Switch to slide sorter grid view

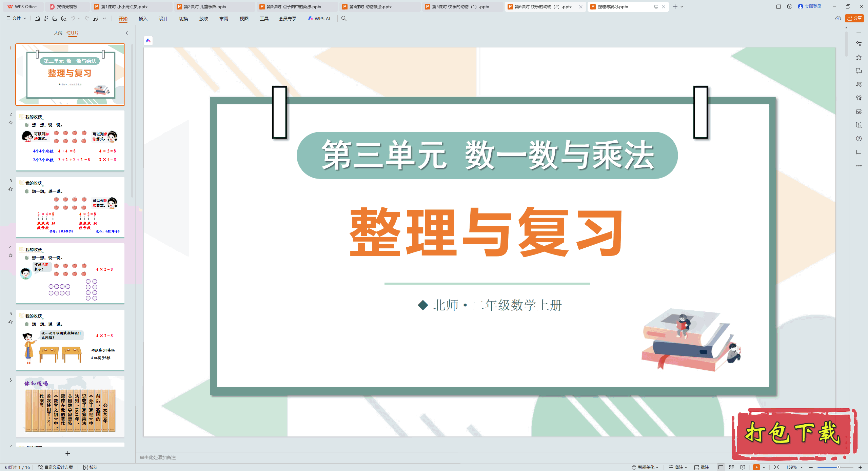[x=732, y=467]
